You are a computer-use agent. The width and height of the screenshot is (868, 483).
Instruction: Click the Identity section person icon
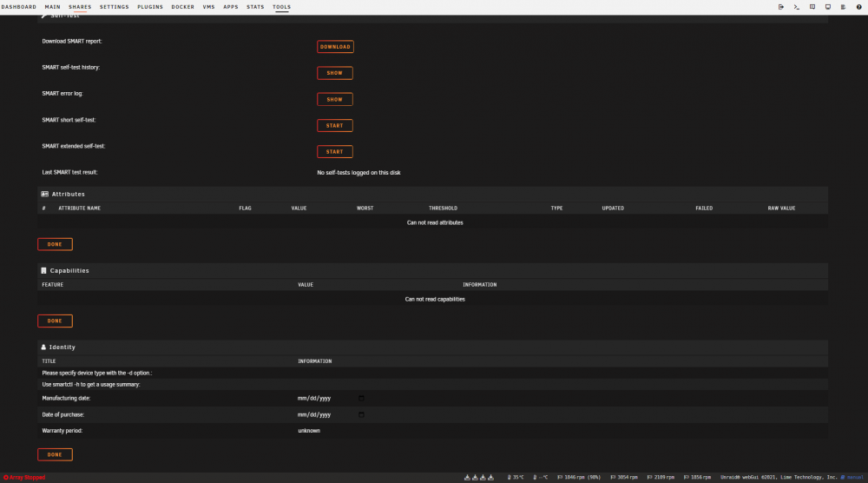click(x=43, y=347)
